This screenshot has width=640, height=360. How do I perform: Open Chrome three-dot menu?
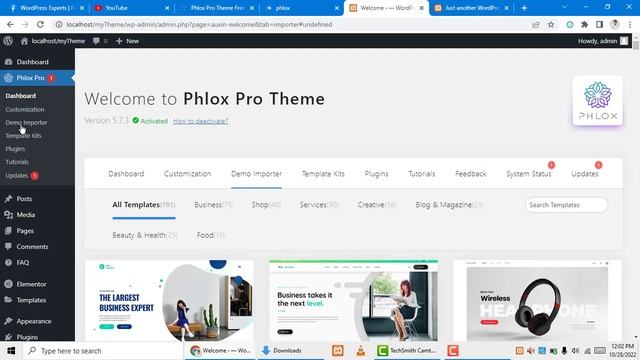pos(630,24)
